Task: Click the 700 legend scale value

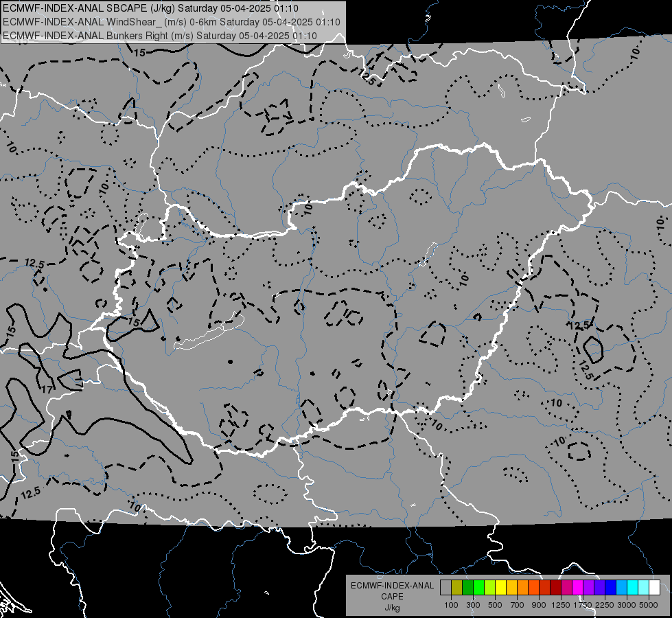Action: coord(518,605)
